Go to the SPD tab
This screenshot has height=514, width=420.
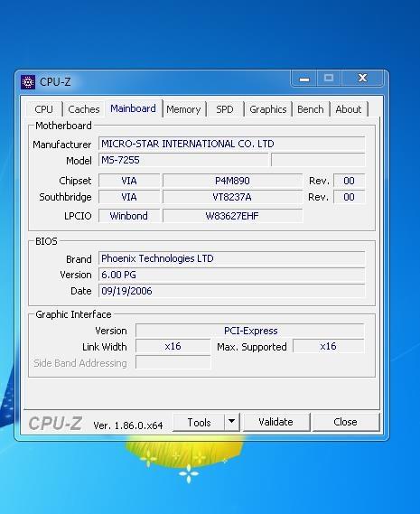[225, 109]
